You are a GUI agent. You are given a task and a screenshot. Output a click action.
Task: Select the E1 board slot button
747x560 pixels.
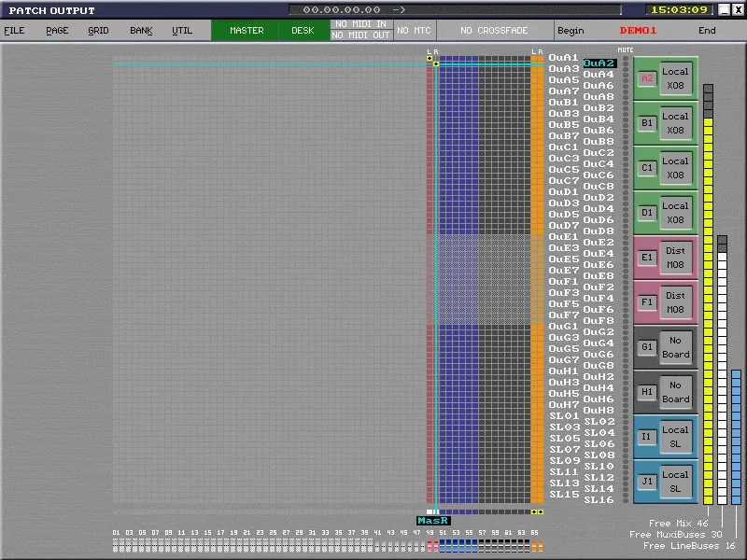[x=647, y=258]
